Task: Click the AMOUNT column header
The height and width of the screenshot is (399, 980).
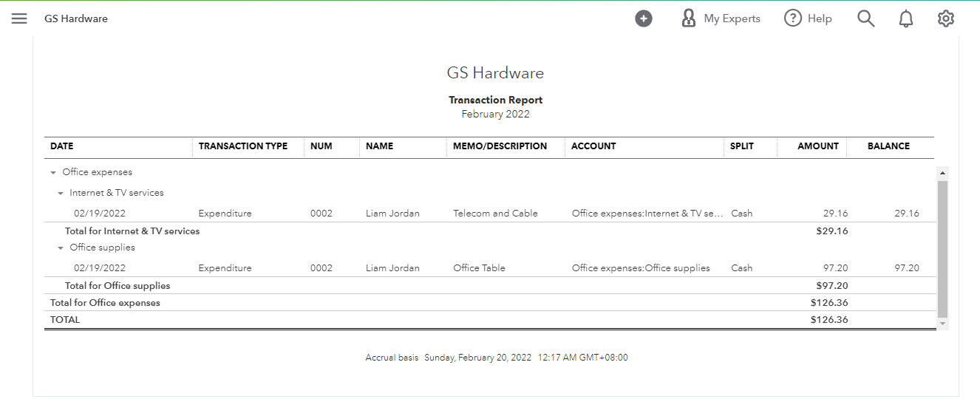Action: click(817, 146)
